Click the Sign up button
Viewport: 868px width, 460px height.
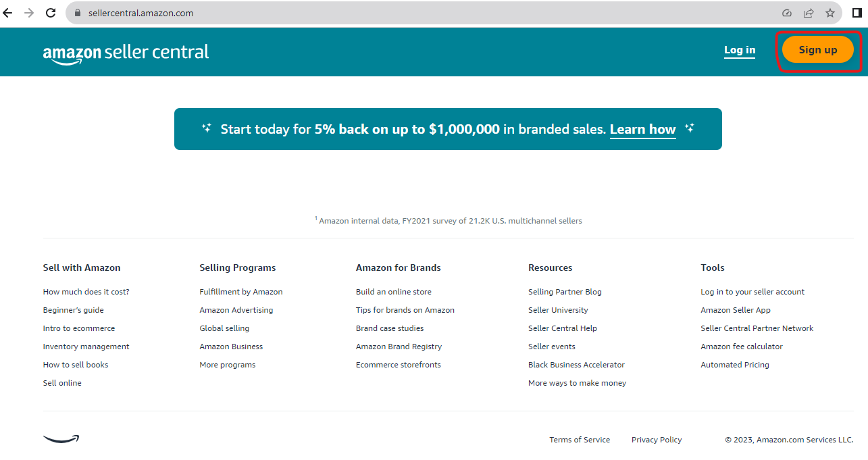point(818,50)
